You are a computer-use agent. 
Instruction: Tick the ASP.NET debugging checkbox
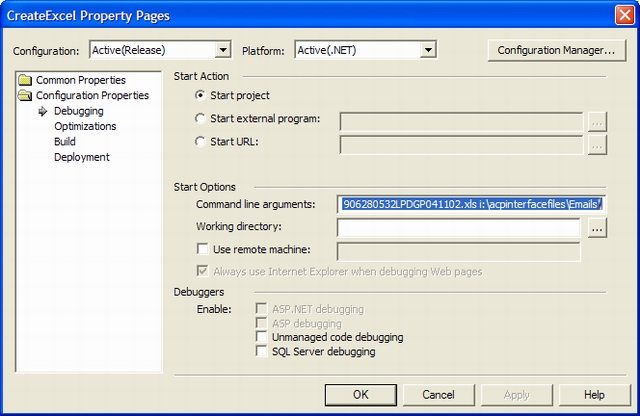point(261,309)
